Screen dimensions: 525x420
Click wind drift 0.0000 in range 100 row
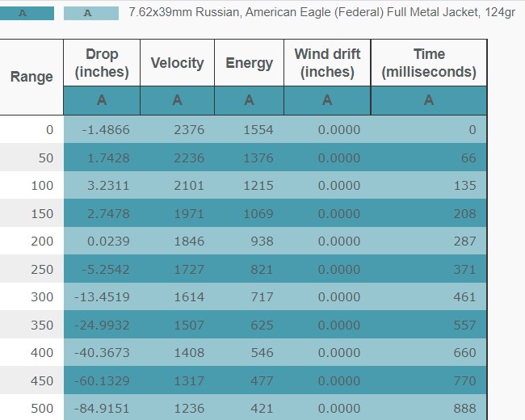click(339, 186)
